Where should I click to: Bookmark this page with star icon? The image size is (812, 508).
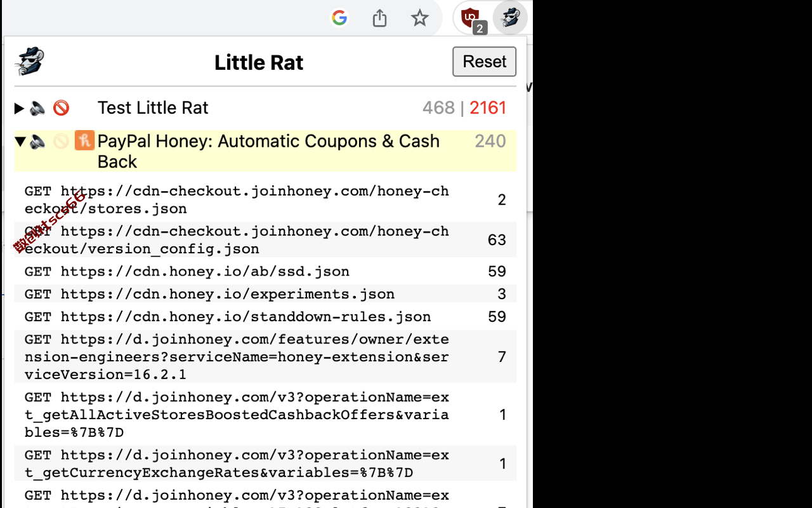[x=419, y=18]
